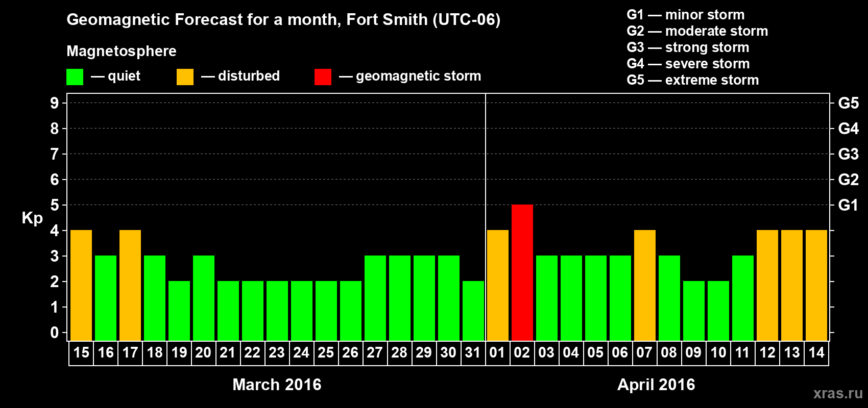Screen dimensions: 868x408
Task: Click the date label '02'
Action: (x=522, y=352)
